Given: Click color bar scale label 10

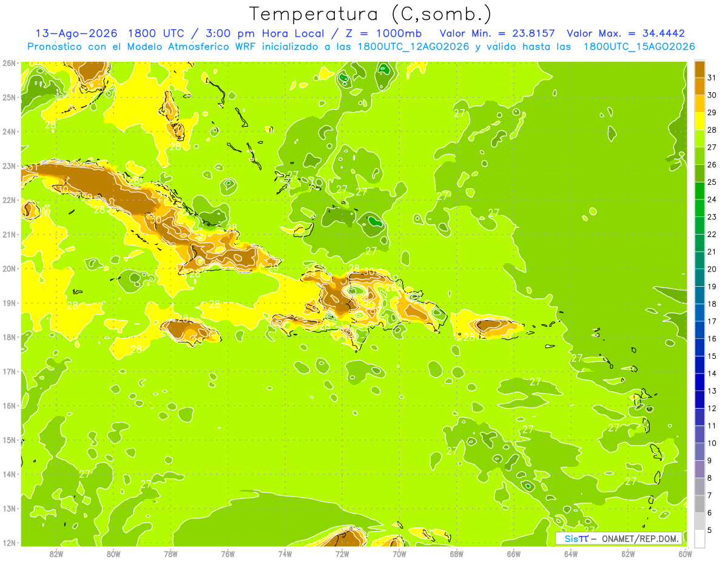Looking at the screenshot, I should pos(712,443).
